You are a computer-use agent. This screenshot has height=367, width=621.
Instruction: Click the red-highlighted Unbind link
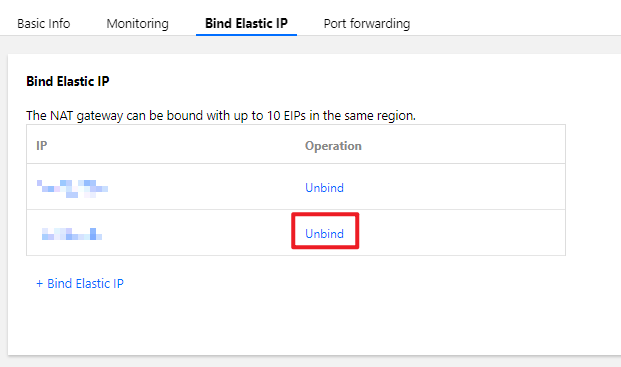pyautogui.click(x=324, y=234)
